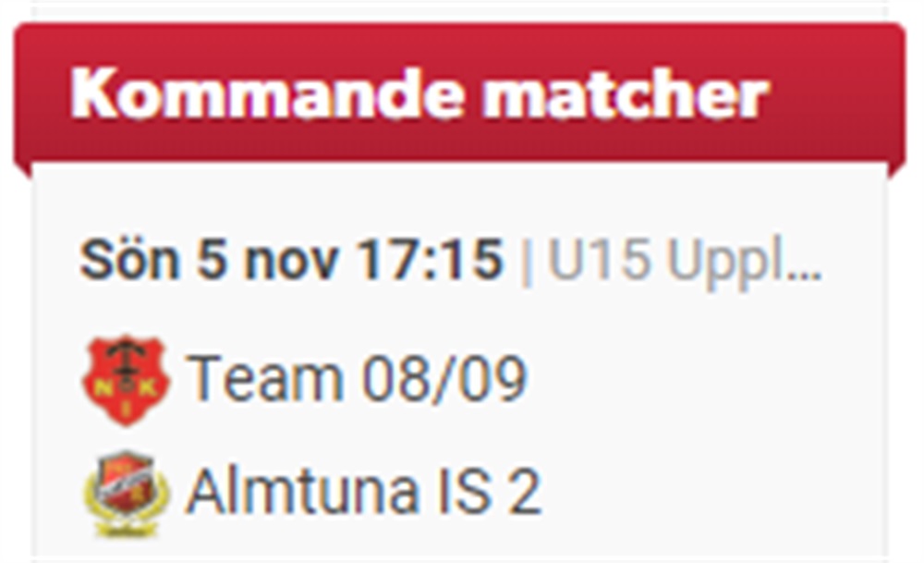This screenshot has width=924, height=563.
Task: Click the Kommande matcher heading
Action: point(419,94)
